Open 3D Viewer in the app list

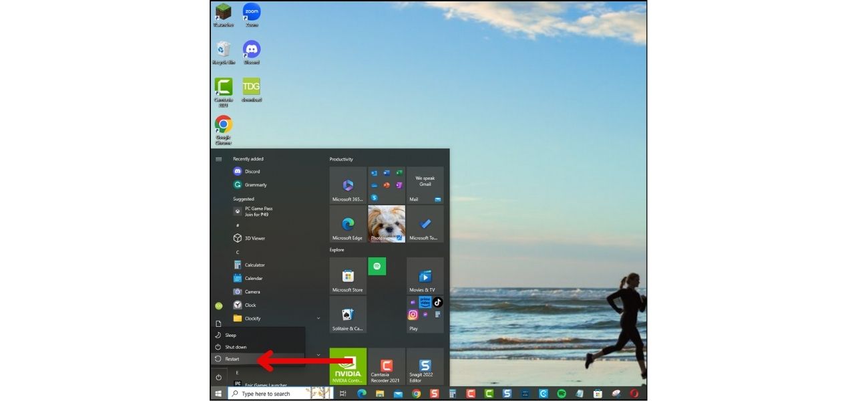pyautogui.click(x=254, y=239)
